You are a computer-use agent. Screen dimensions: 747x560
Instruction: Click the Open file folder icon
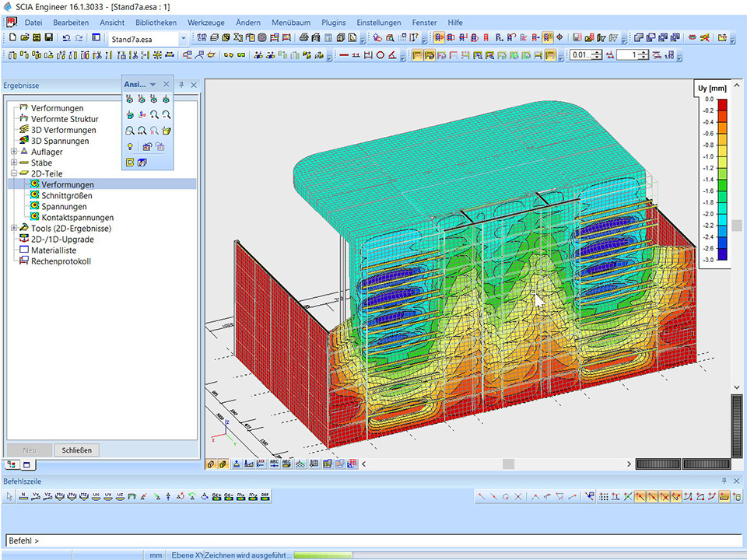tap(24, 37)
